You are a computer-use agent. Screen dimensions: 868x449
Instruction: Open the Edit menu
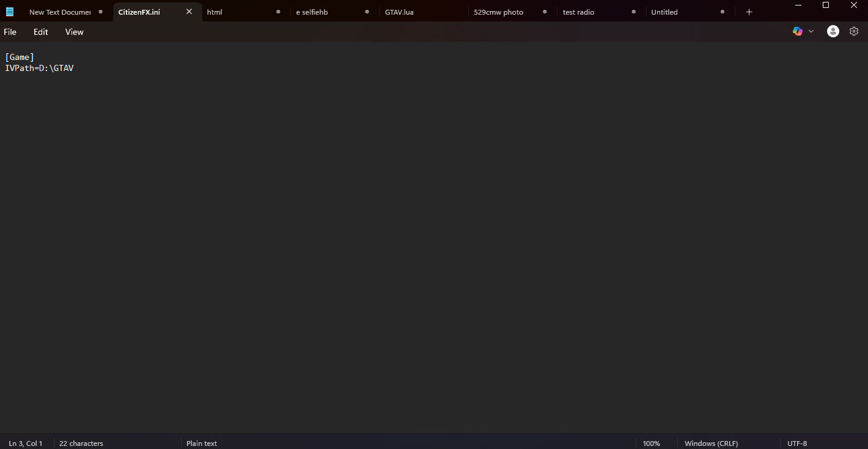(x=41, y=32)
